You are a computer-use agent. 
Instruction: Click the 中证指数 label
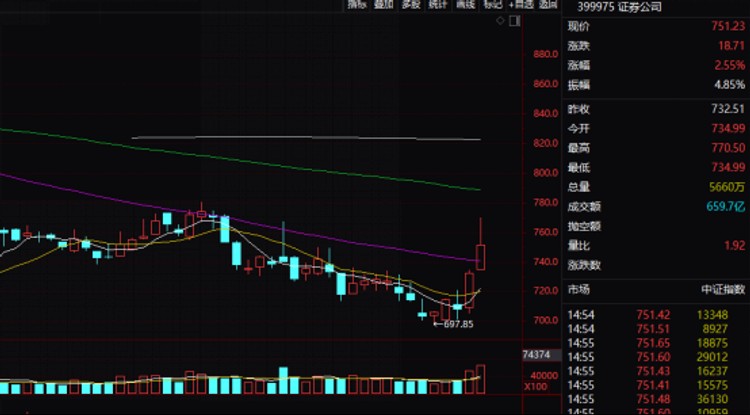723,289
